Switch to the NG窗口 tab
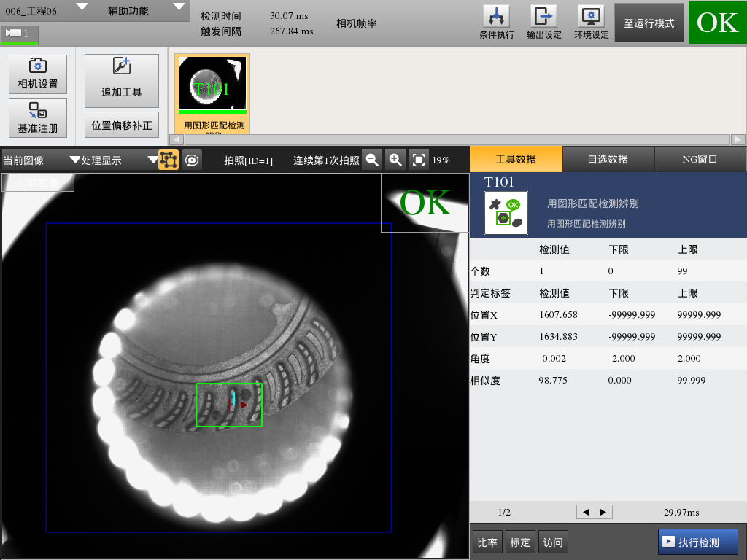 (x=700, y=159)
